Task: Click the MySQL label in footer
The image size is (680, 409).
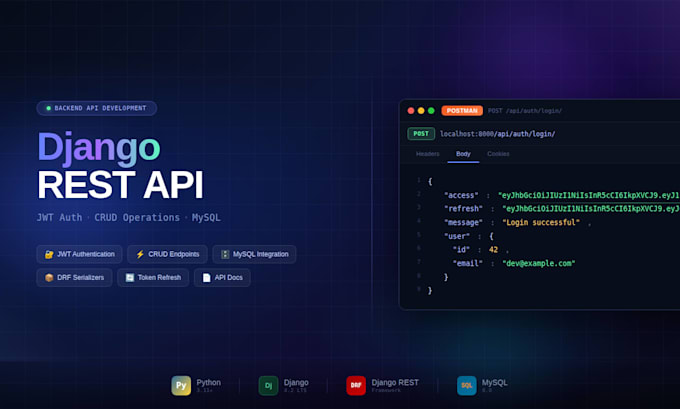Action: coord(494,383)
